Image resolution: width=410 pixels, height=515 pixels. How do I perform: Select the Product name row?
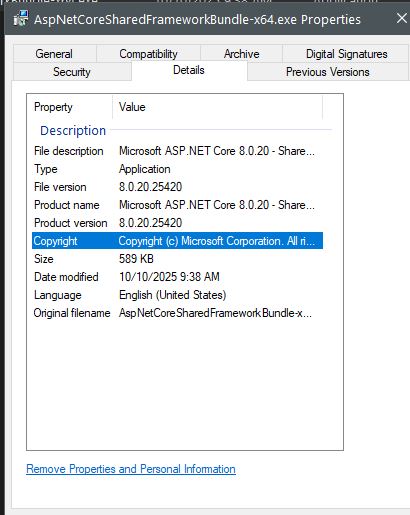(177, 205)
